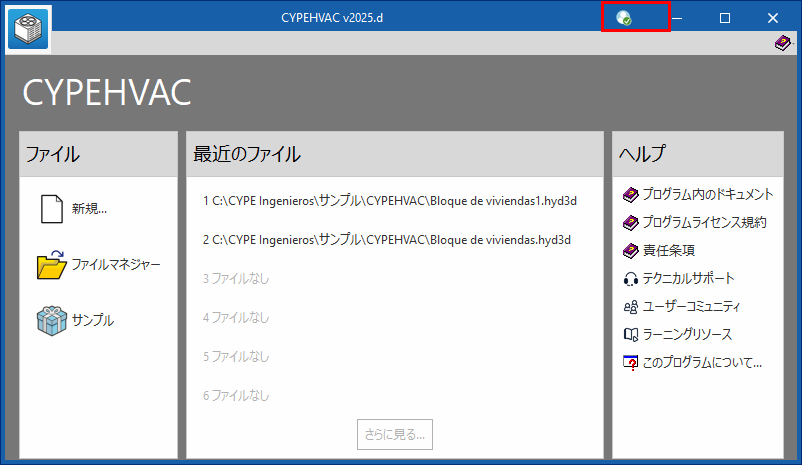Screen dimensions: 802x465
Task: Click the headset icon for テクニカルサポート
Action: coord(631,279)
